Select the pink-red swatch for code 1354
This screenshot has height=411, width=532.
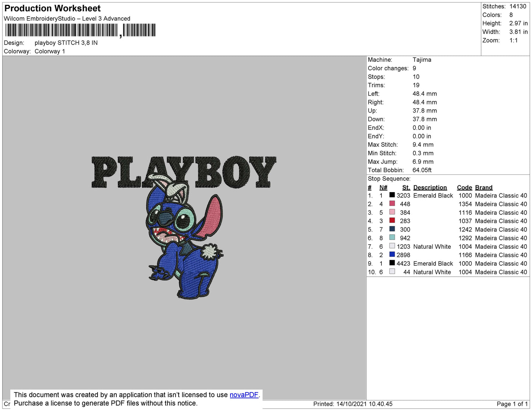392,203
